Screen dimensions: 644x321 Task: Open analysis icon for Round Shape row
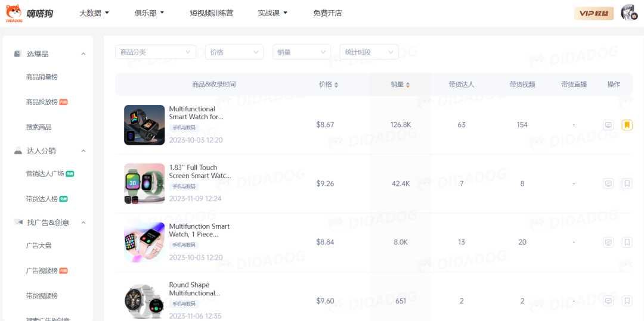click(608, 301)
